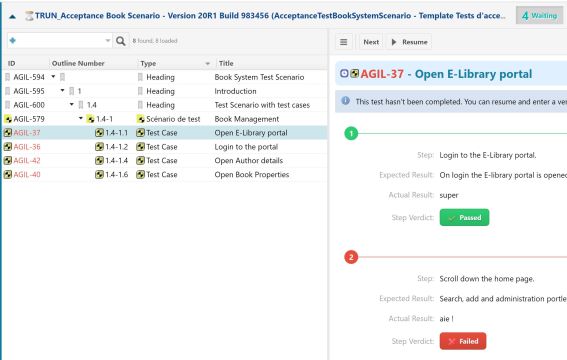567x360 pixels.
Task: Click the test case icon beside AGIL-40
Action: 8,175
